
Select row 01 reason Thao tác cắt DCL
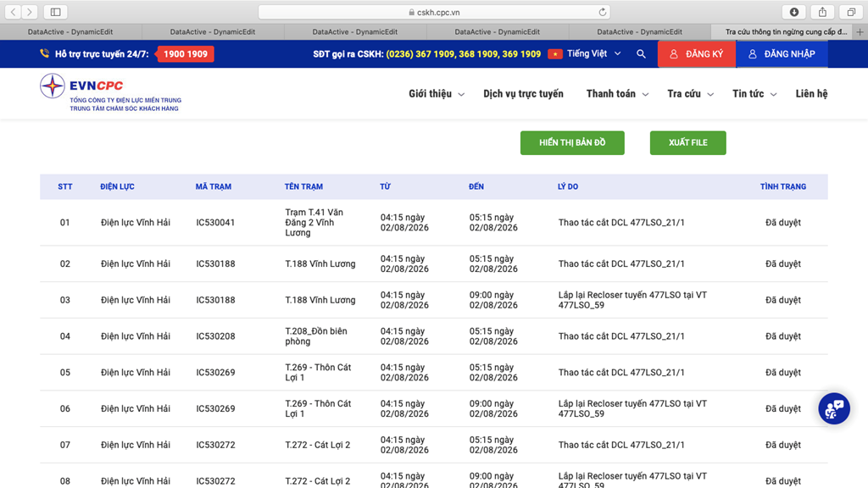click(x=621, y=223)
